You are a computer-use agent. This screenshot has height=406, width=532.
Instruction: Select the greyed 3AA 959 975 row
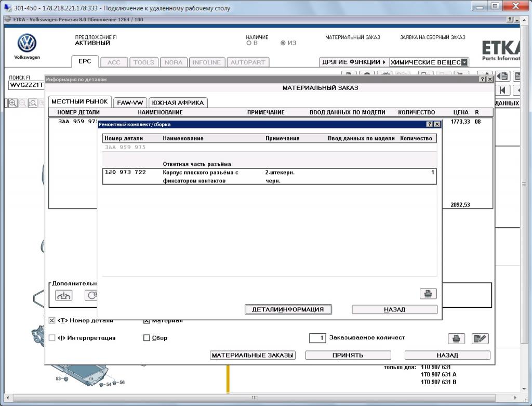270,147
